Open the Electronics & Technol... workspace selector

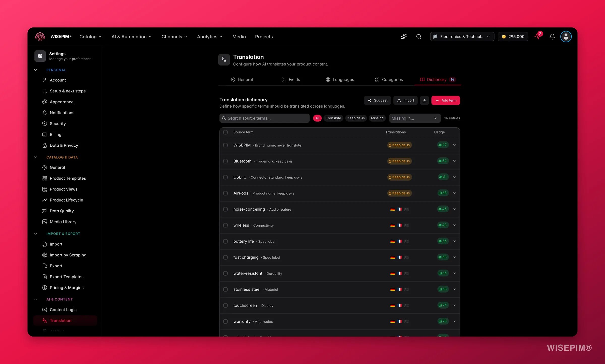click(462, 37)
